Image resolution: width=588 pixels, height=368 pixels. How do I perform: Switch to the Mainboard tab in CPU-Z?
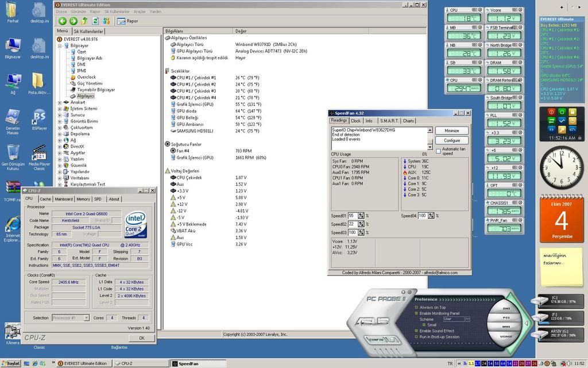[63, 200]
